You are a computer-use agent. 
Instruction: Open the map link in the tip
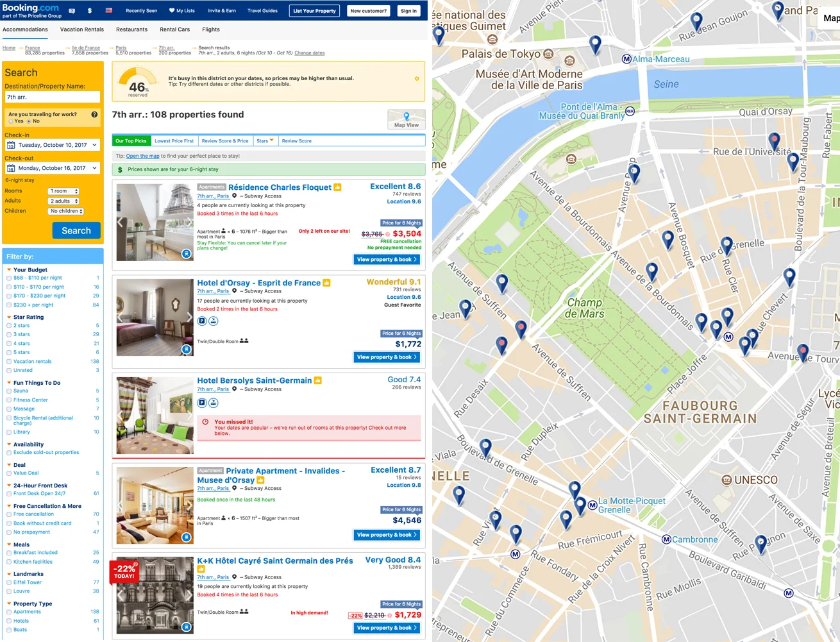[142, 156]
